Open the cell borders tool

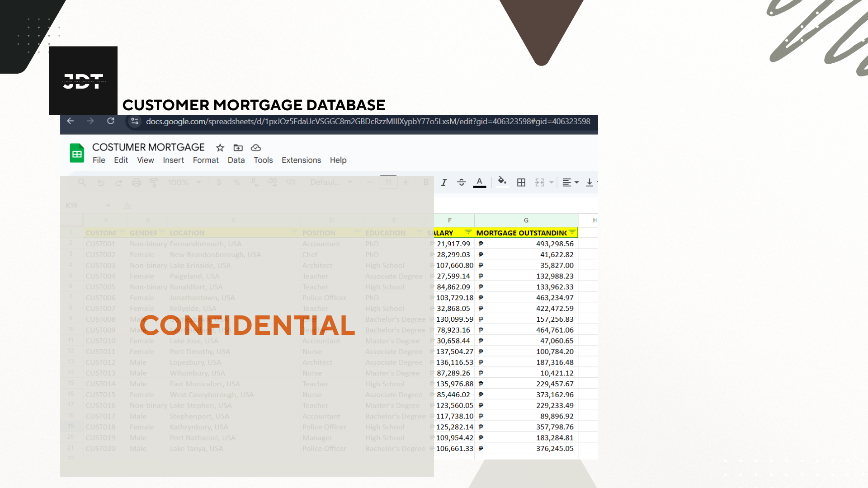click(521, 183)
